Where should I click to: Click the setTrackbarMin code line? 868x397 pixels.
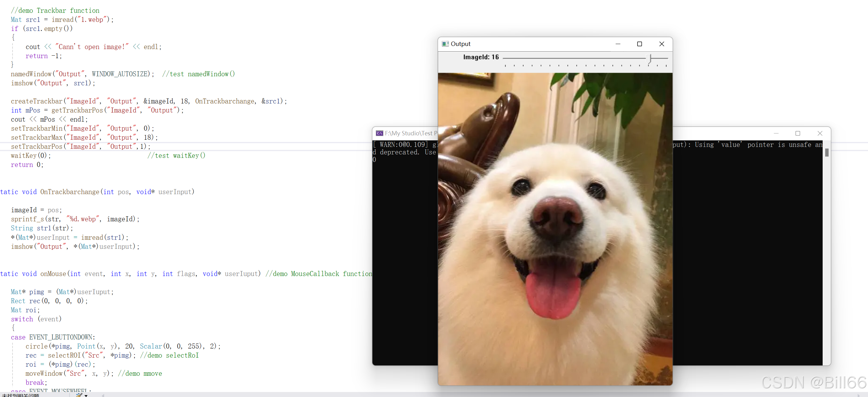[x=83, y=128]
